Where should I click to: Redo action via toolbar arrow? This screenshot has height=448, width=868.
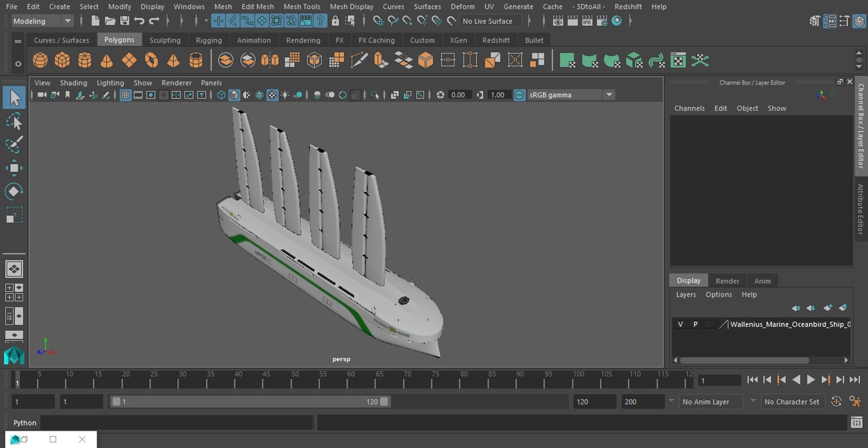point(154,21)
